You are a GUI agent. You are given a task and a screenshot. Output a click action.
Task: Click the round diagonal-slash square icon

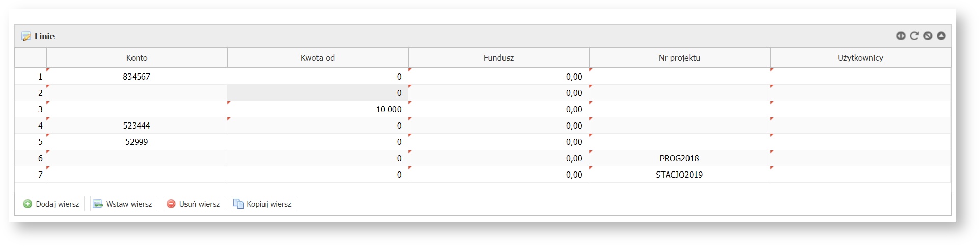pos(928,36)
